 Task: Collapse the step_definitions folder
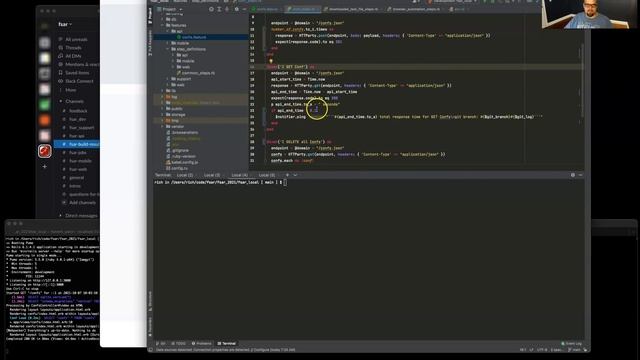coord(168,49)
